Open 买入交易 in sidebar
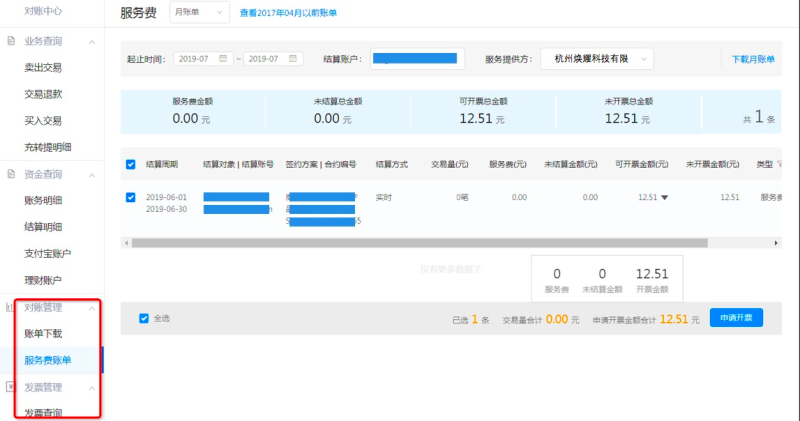Screen dimensions: 800x421 [43, 120]
